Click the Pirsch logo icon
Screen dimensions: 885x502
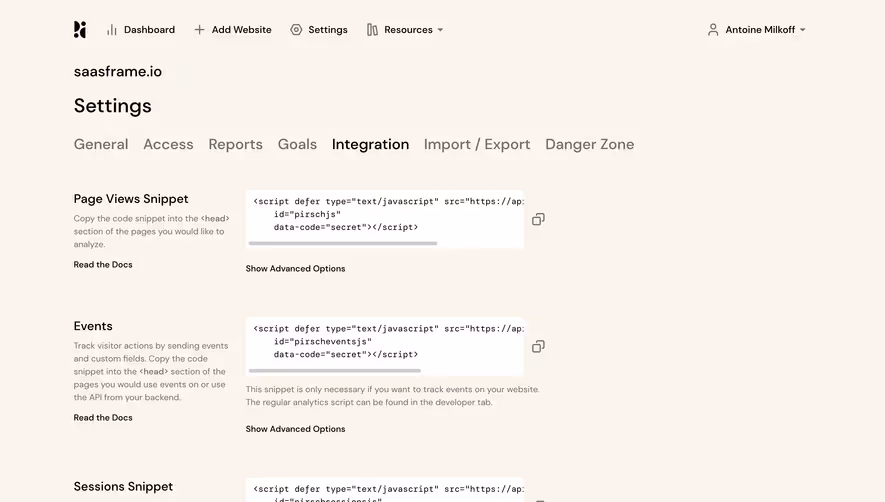(x=80, y=29)
